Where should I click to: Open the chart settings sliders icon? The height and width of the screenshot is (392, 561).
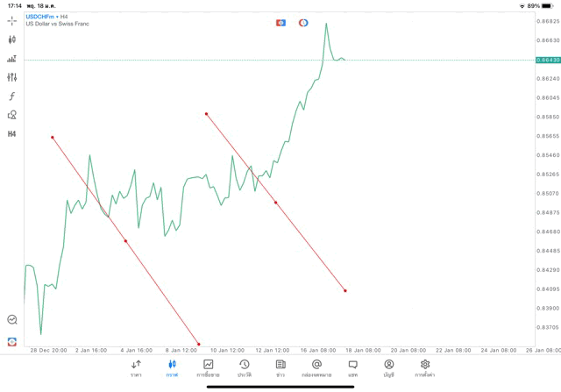[11, 77]
